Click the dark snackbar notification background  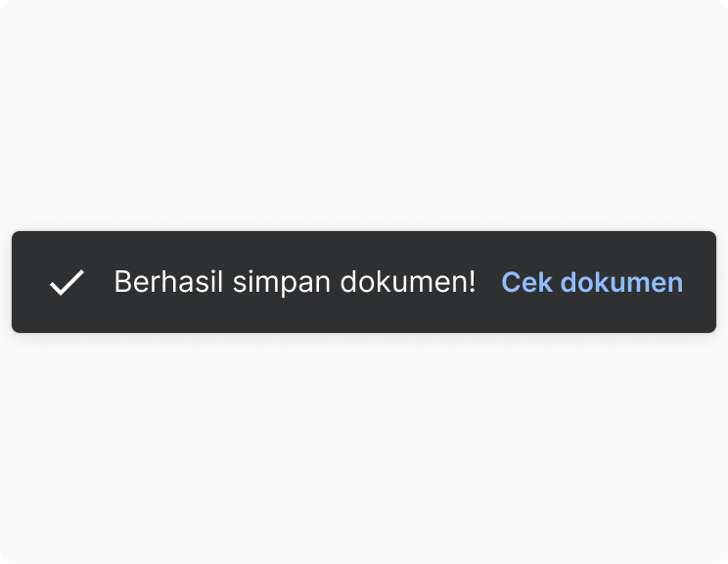coord(364,282)
